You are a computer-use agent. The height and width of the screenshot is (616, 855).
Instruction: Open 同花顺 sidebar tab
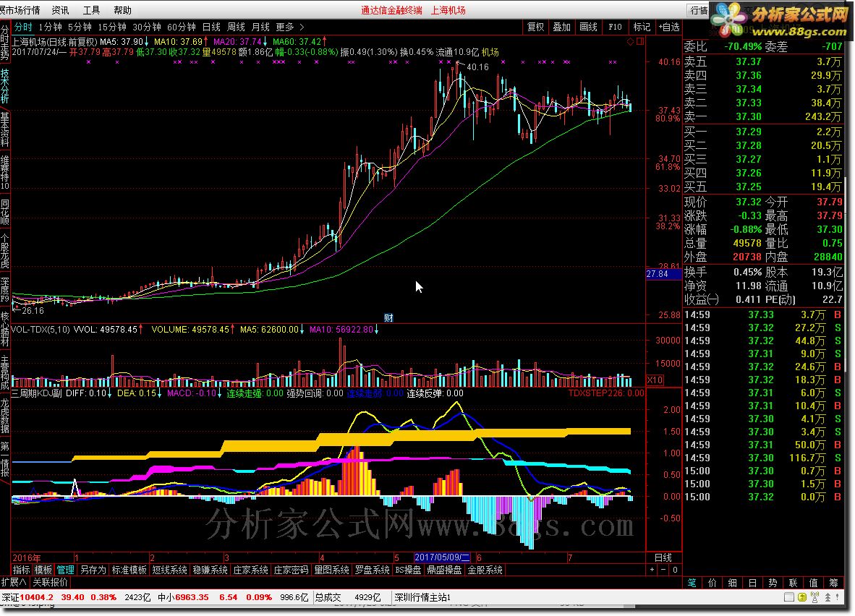(x=5, y=212)
